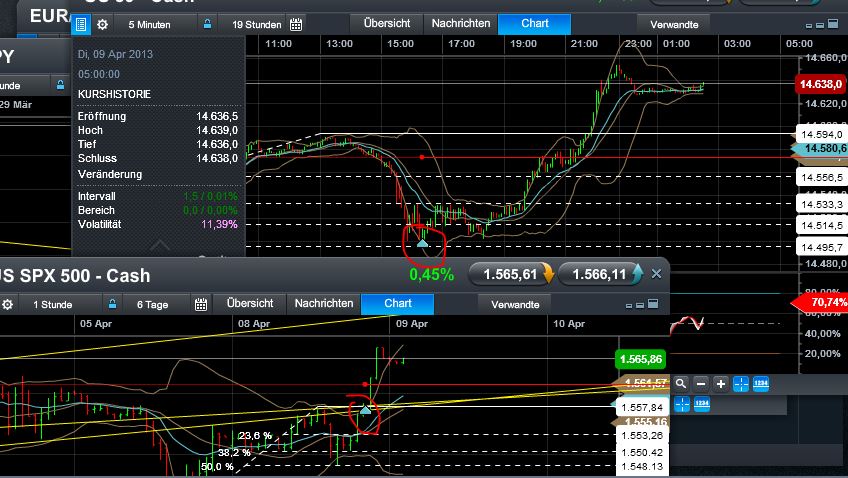This screenshot has height=478, width=848.
Task: Set the SPX 500 window to its medium layout size
Action: 640,305
